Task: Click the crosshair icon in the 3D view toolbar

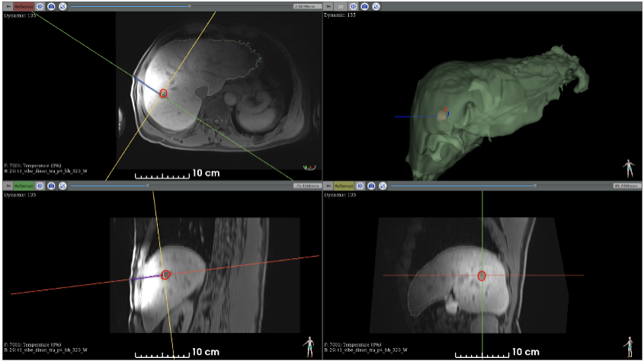Action: click(354, 6)
